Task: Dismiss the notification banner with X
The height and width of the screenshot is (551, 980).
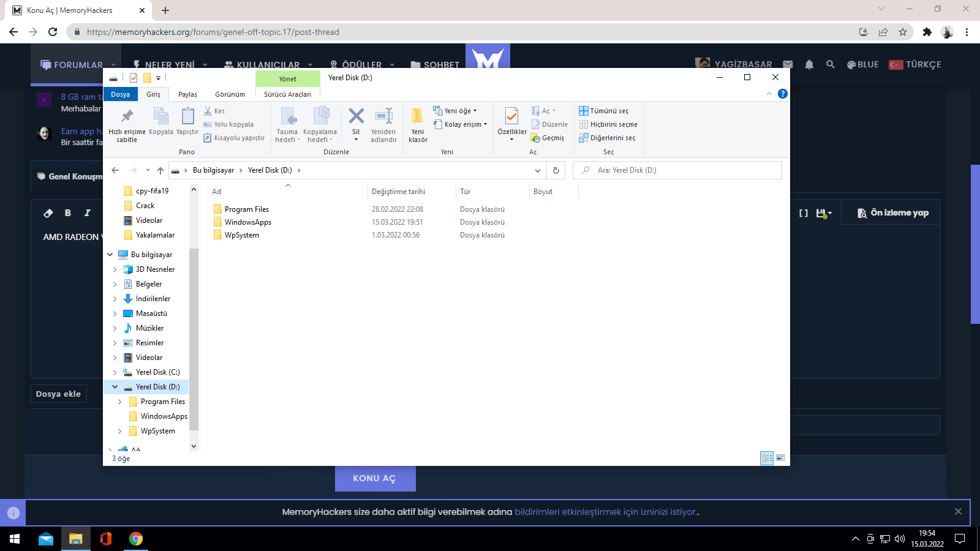Action: coord(958,511)
